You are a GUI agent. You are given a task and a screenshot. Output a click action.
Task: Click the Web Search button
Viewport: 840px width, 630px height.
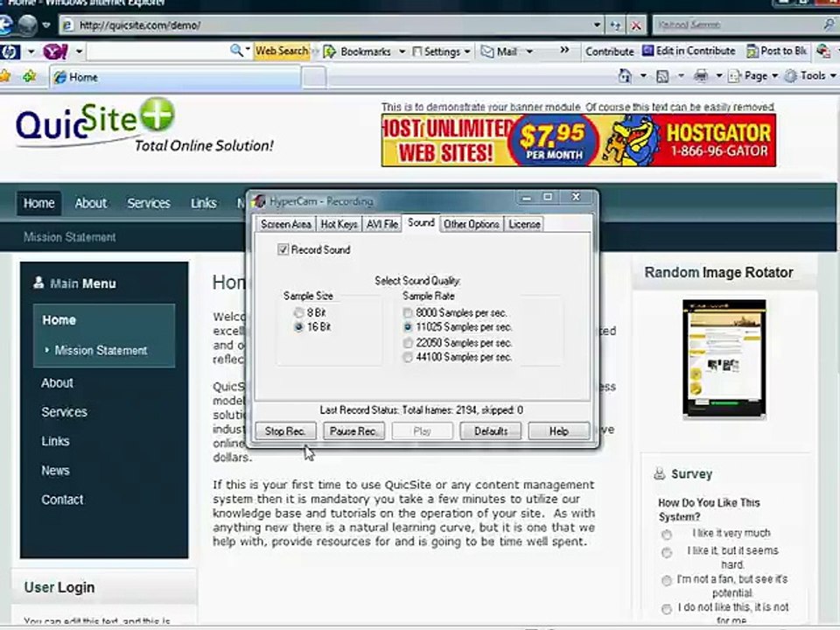pyautogui.click(x=281, y=51)
